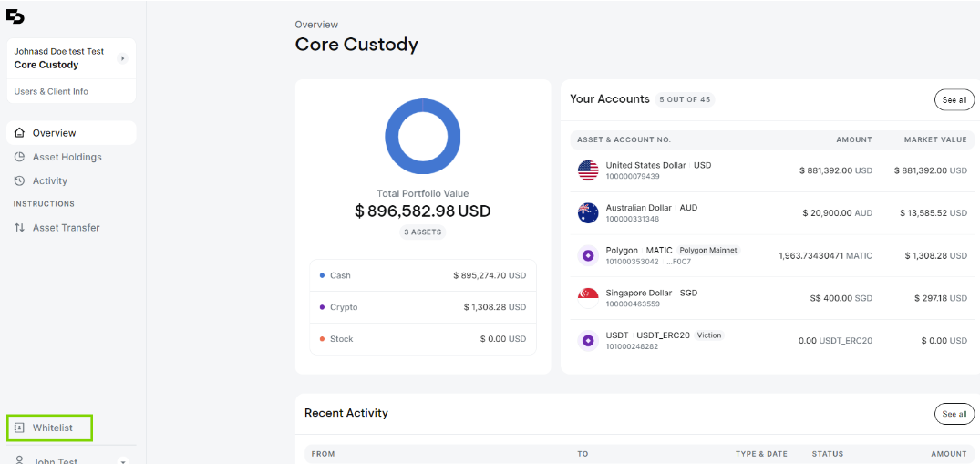
Task: Click See all in Recent Activity
Action: pyautogui.click(x=954, y=414)
